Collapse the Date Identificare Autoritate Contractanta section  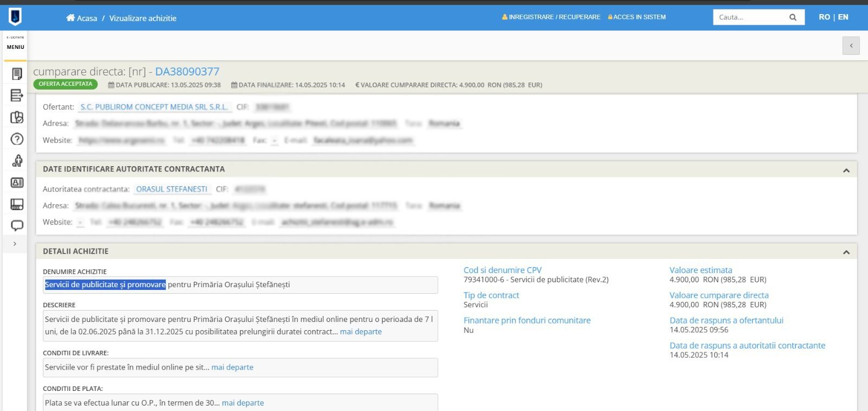(846, 170)
